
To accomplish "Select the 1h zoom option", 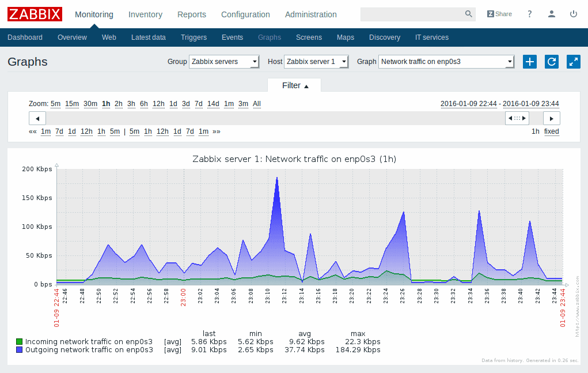I will click(x=106, y=104).
